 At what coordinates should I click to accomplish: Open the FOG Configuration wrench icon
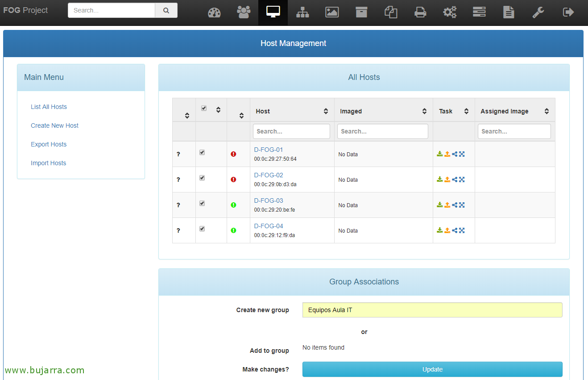(x=538, y=13)
